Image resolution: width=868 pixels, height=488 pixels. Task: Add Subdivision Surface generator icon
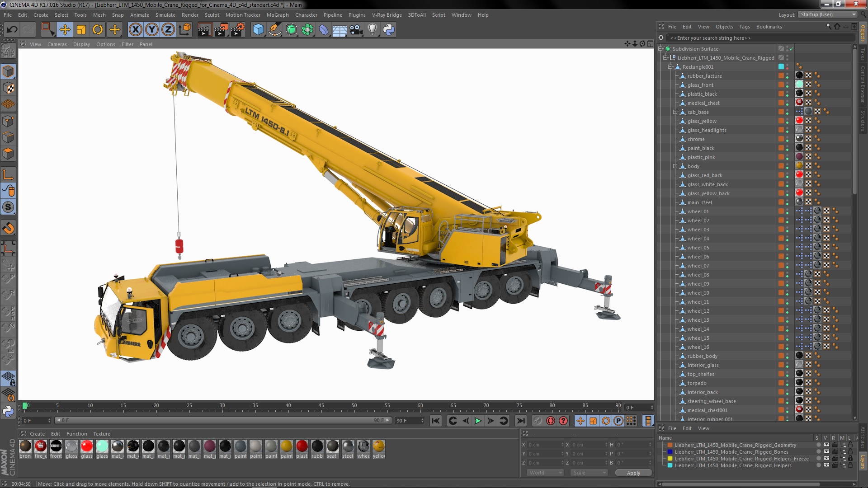[x=291, y=30]
